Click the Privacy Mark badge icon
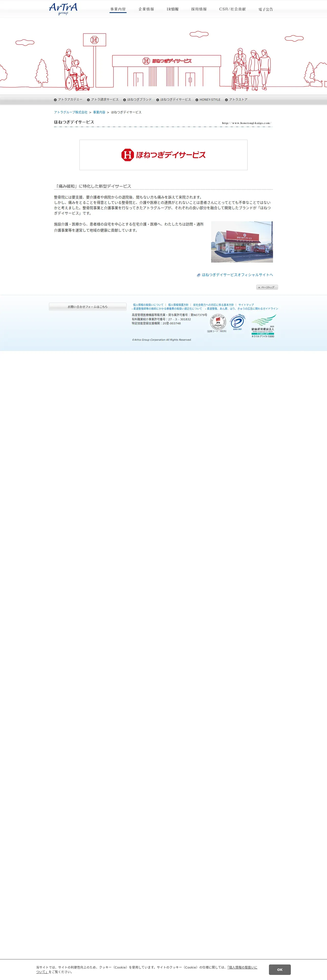The height and width of the screenshot is (980, 327). pyautogui.click(x=238, y=322)
